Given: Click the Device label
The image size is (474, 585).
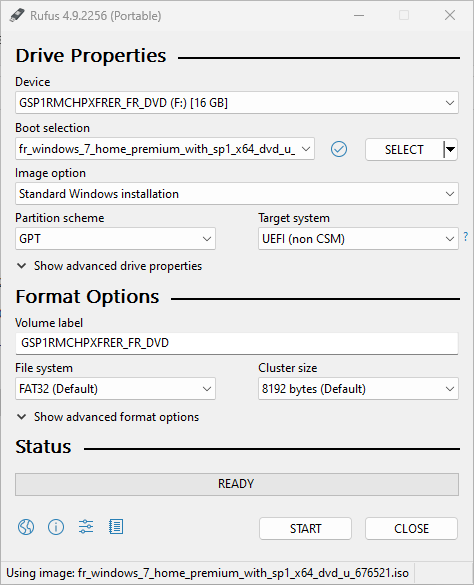Looking at the screenshot, I should pos(32,82).
